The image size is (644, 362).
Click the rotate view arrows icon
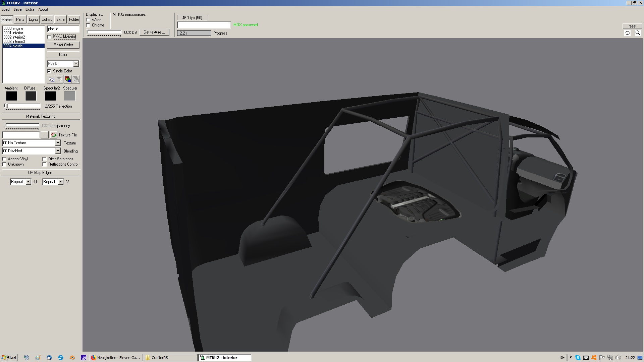point(627,33)
